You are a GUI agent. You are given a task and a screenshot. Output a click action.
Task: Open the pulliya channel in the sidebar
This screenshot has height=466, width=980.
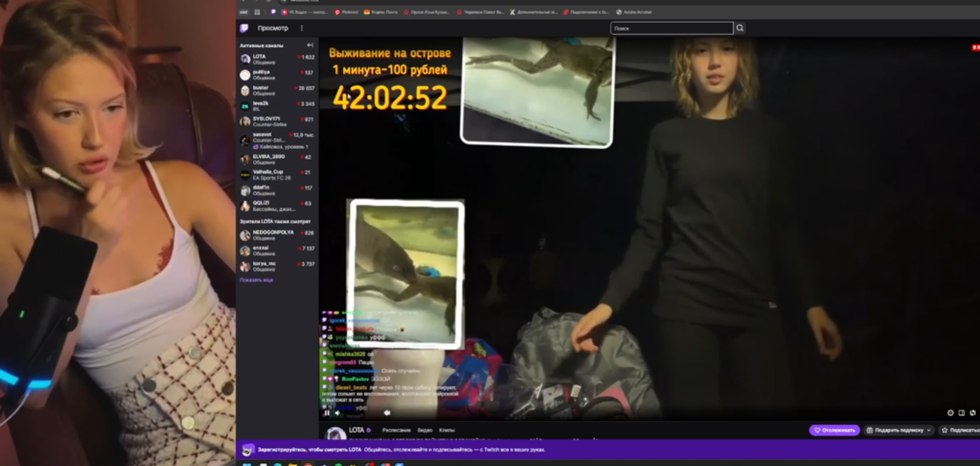coord(277,75)
